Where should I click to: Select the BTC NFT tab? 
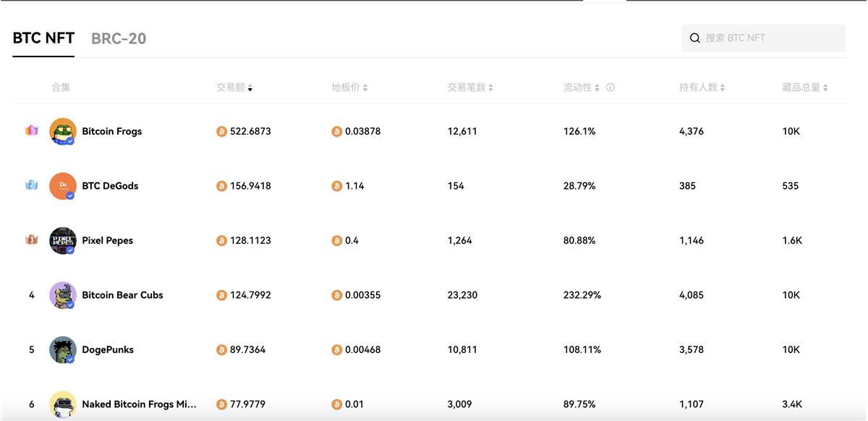(43, 38)
